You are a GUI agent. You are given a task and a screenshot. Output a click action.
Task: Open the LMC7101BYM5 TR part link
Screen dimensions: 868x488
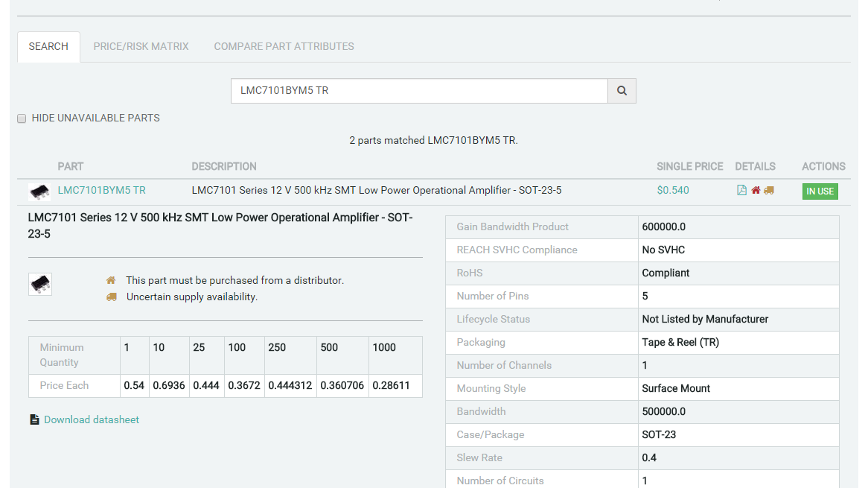click(102, 191)
